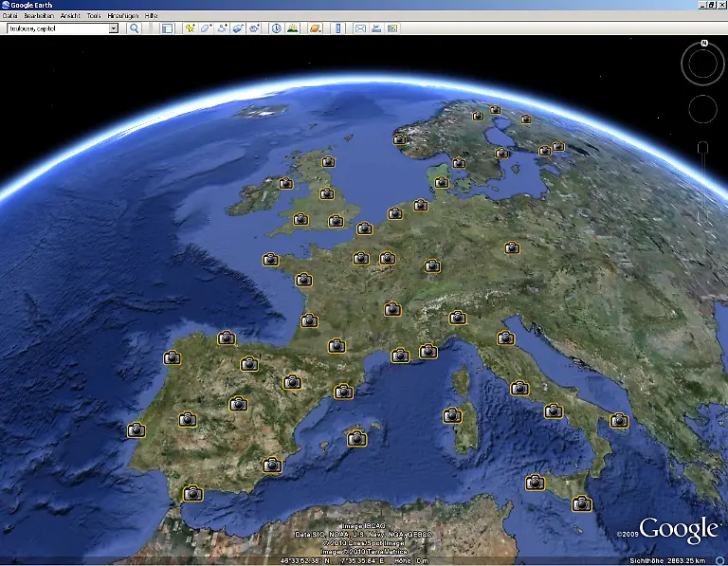The height and width of the screenshot is (566, 728).
Task: Click the camera icon at Brittany's western tip
Action: (x=271, y=260)
